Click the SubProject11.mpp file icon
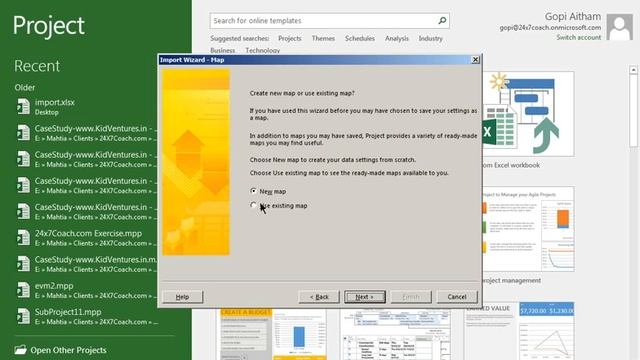640x360 pixels. coord(23,316)
